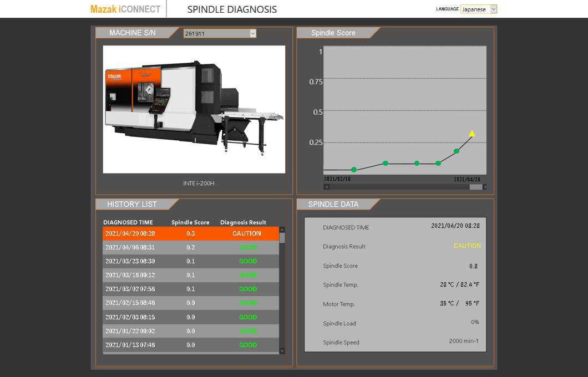The image size is (588, 377).
Task: Click the INTE i-200H machine image
Action: 194,109
